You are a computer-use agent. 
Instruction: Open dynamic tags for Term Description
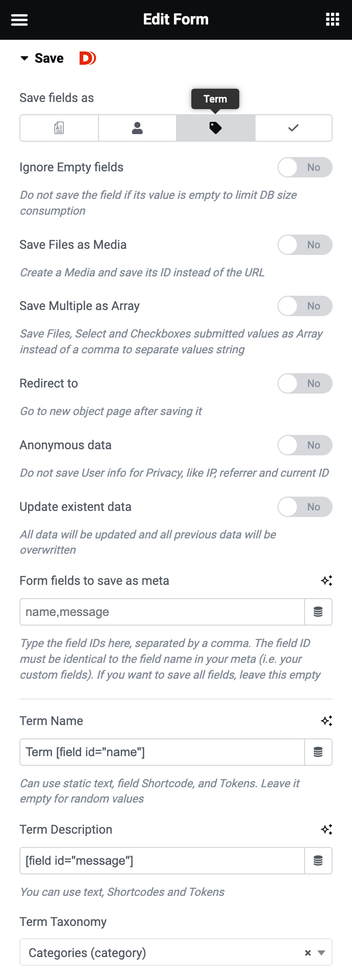(x=318, y=861)
